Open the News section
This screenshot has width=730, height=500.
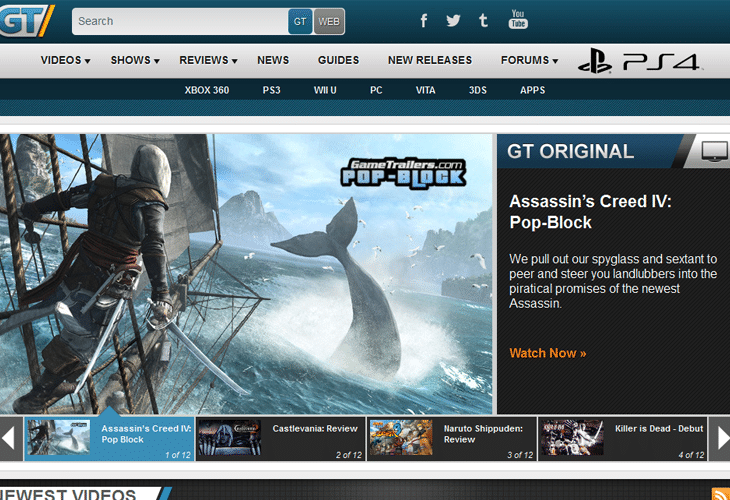273,61
